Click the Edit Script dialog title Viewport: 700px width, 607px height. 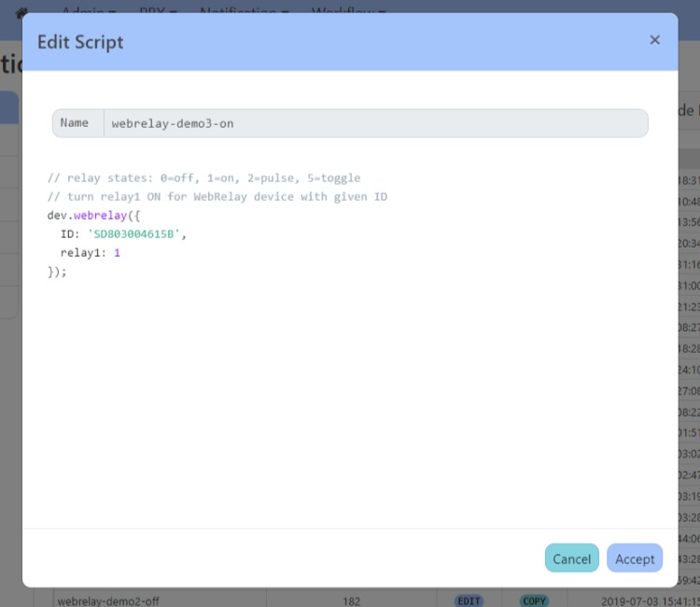[x=80, y=42]
